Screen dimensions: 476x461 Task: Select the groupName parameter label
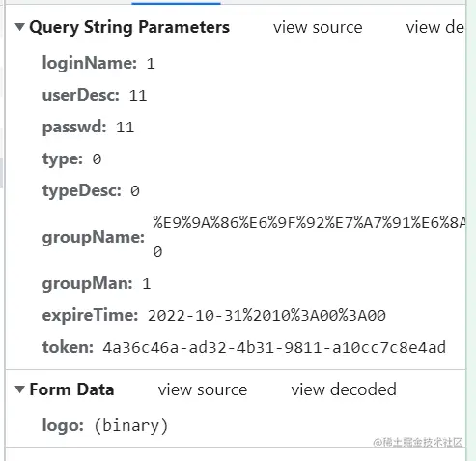pos(94,238)
